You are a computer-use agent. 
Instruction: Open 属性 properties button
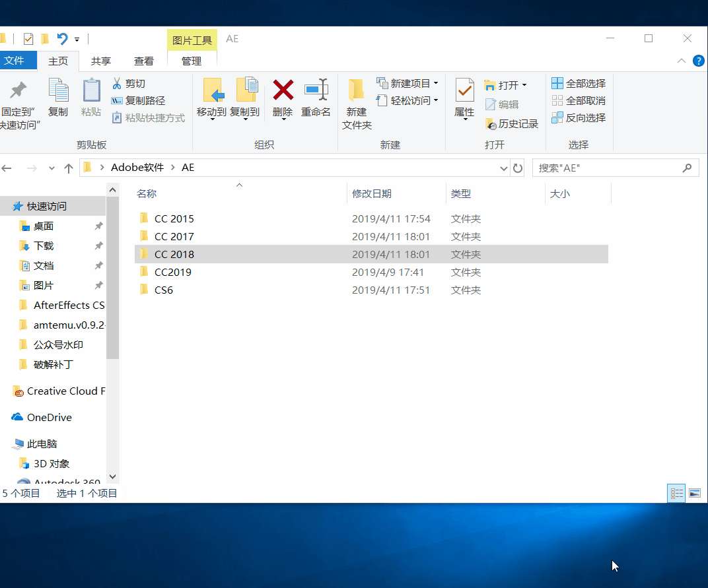pyautogui.click(x=465, y=98)
